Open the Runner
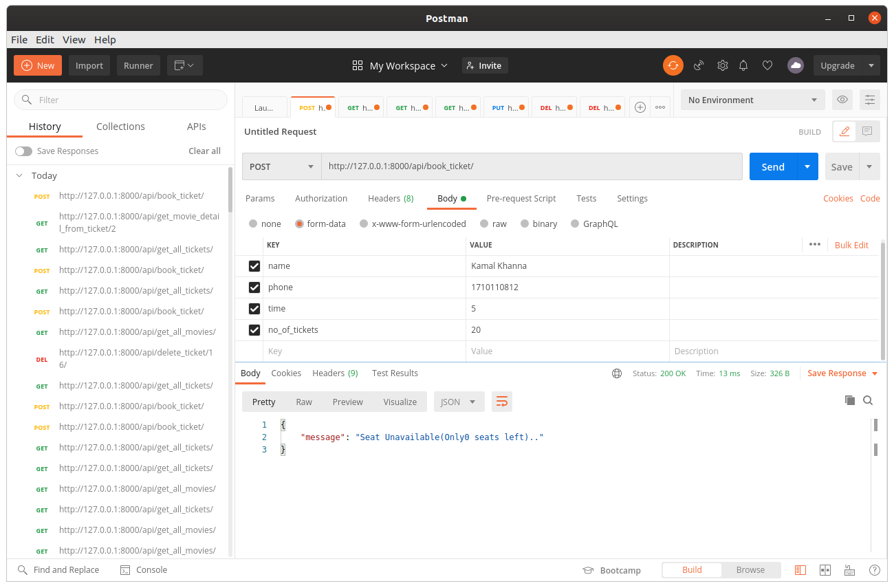894x588 pixels. click(138, 65)
